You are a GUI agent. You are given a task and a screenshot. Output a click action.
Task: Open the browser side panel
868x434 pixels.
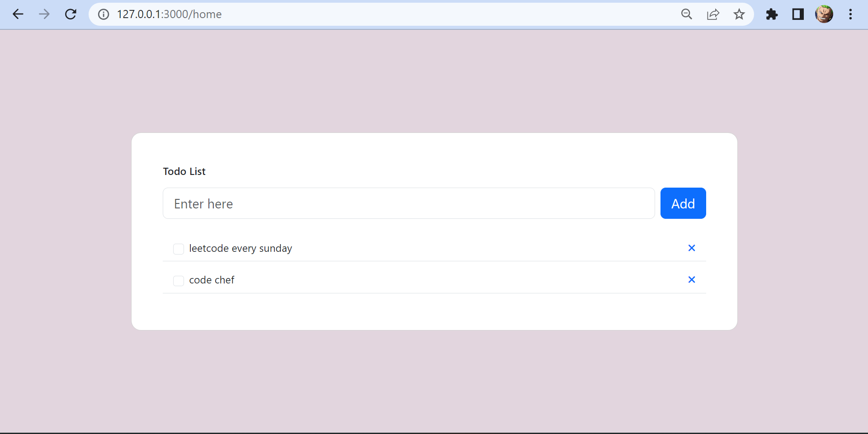(798, 14)
